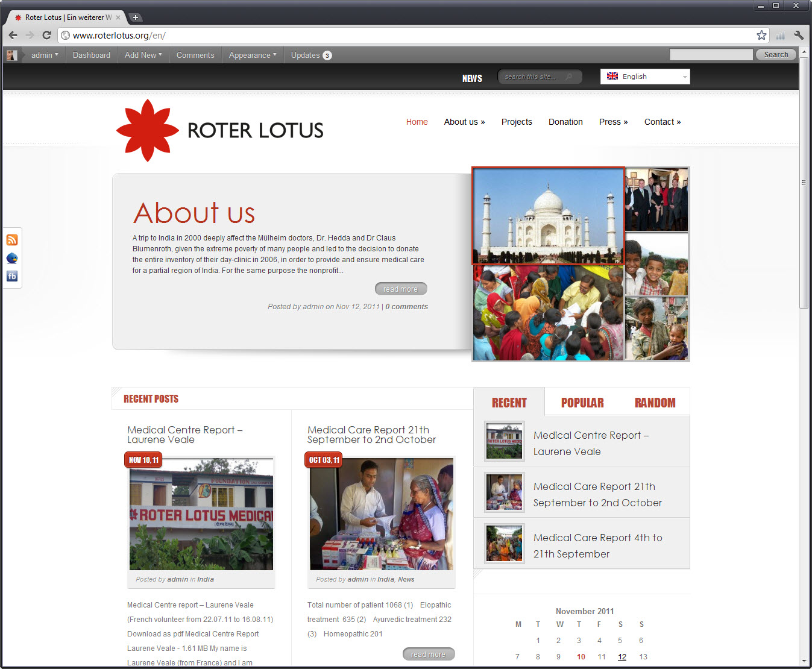Click the India category link under Nov 10 post
Image resolution: width=812 pixels, height=669 pixels.
(x=206, y=579)
